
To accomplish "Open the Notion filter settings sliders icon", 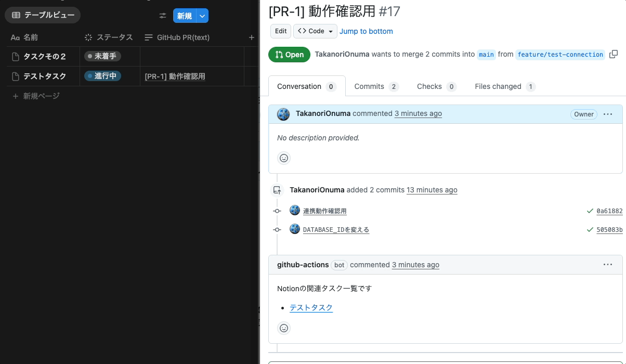I will click(x=163, y=16).
